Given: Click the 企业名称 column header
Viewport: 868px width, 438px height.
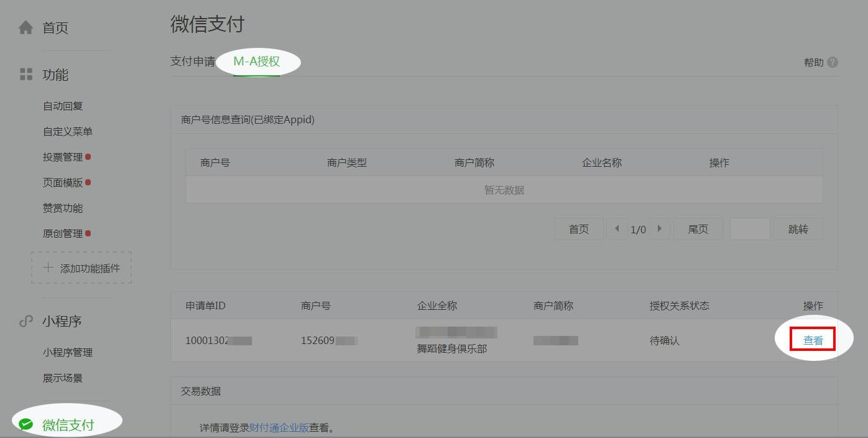Looking at the screenshot, I should [602, 162].
